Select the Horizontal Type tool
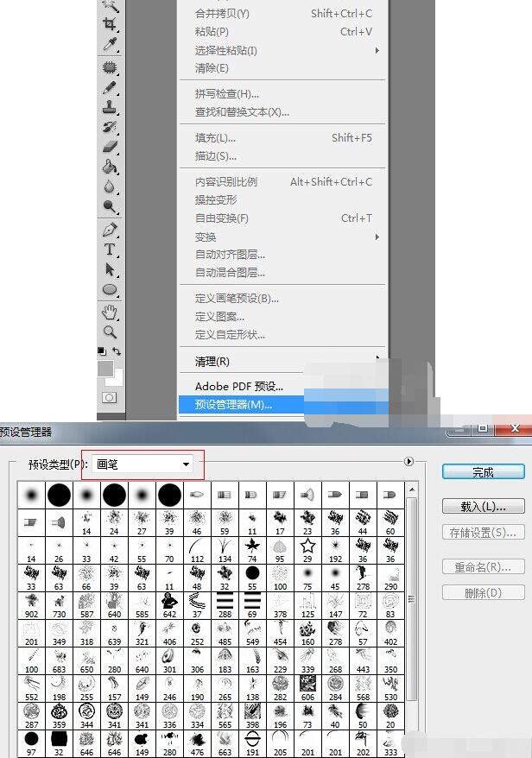This screenshot has width=532, height=758. pos(111,250)
